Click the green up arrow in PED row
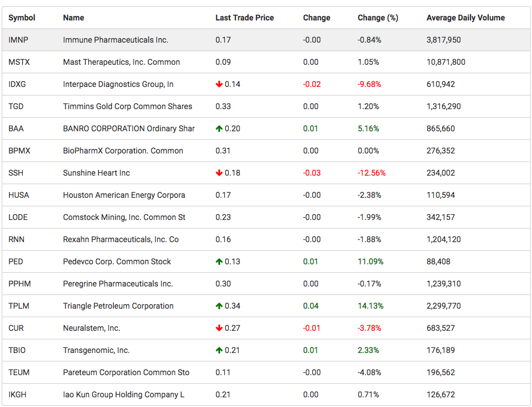The image size is (532, 407). click(219, 261)
